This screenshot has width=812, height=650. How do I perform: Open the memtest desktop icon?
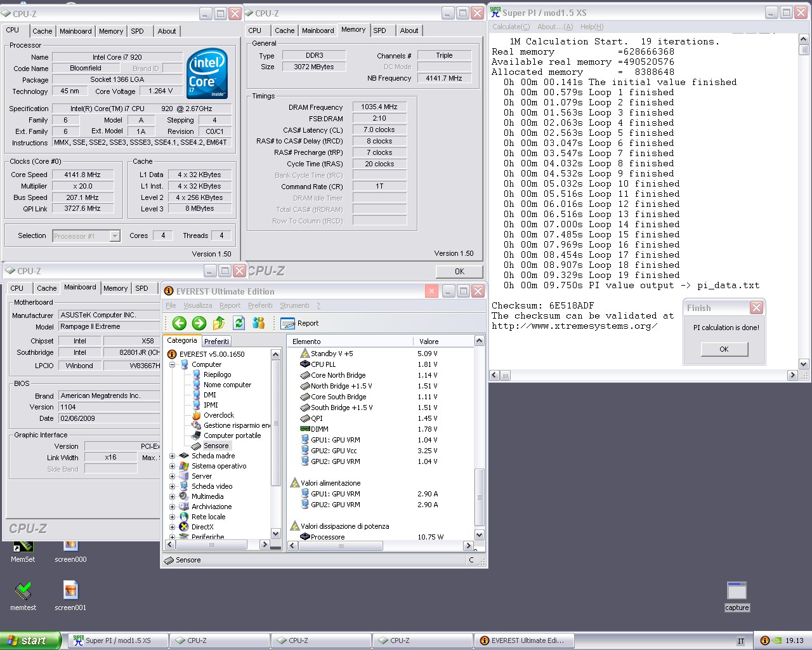[23, 596]
